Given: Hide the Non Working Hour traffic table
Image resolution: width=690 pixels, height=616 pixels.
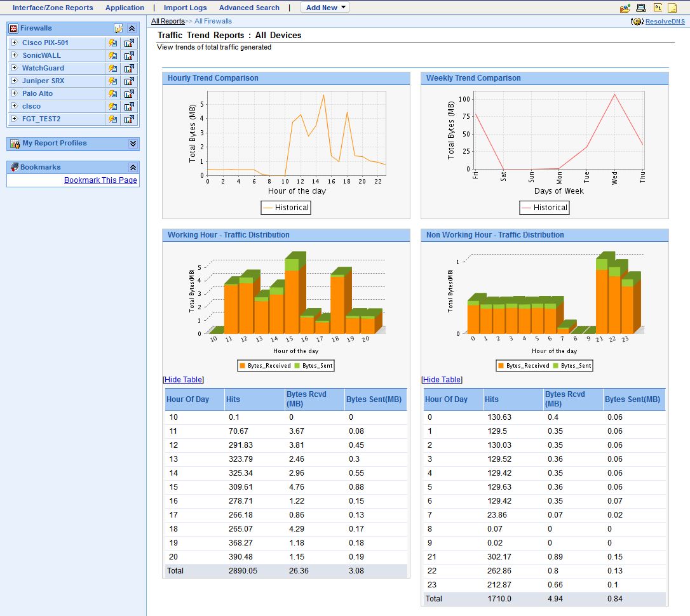Looking at the screenshot, I should click(x=442, y=380).
